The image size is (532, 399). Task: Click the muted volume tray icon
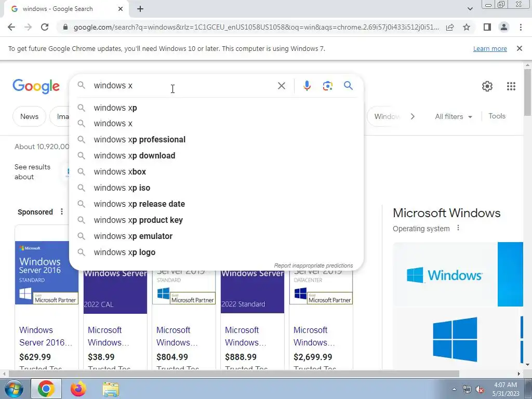pyautogui.click(x=480, y=390)
